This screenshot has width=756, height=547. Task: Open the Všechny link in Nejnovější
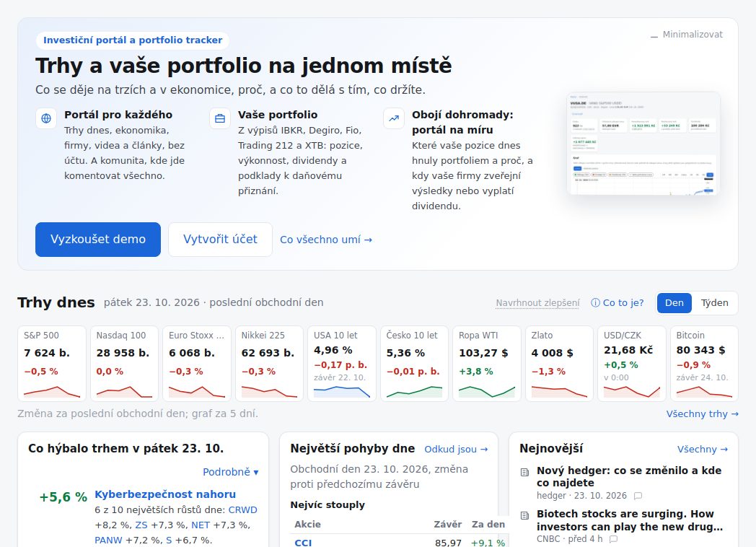pos(703,449)
